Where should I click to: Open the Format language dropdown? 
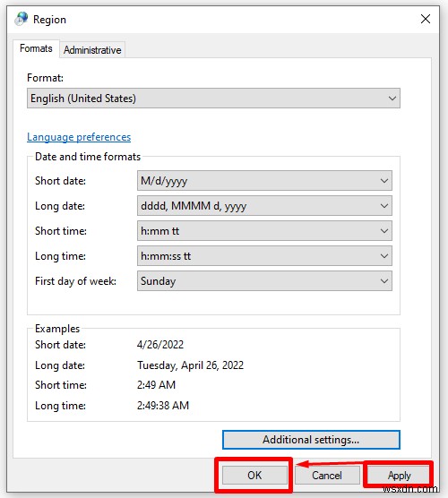213,99
